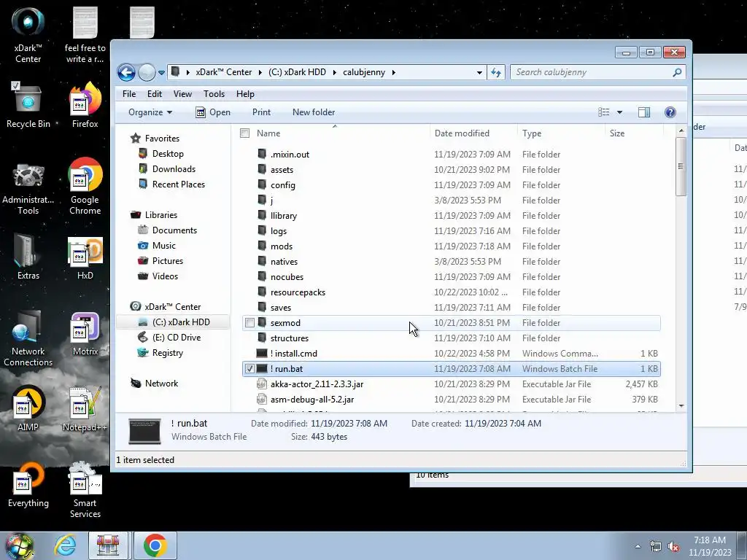The height and width of the screenshot is (560, 747).
Task: Select Registry in navigation pane
Action: pyautogui.click(x=160, y=353)
